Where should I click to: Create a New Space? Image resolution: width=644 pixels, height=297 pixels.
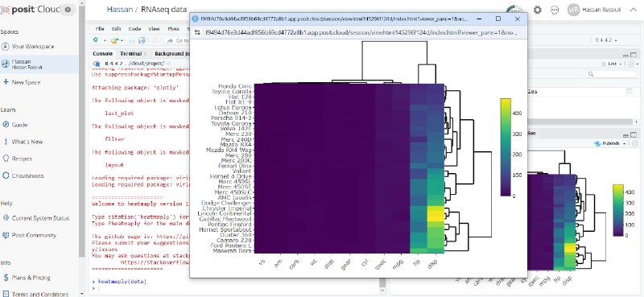[x=26, y=82]
